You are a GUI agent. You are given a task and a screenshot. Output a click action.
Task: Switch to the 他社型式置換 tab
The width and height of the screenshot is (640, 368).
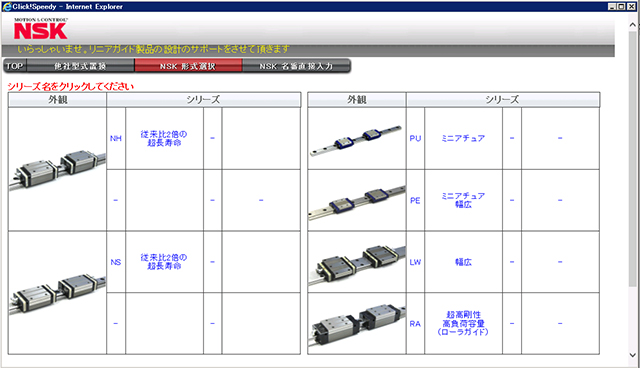tap(80, 66)
